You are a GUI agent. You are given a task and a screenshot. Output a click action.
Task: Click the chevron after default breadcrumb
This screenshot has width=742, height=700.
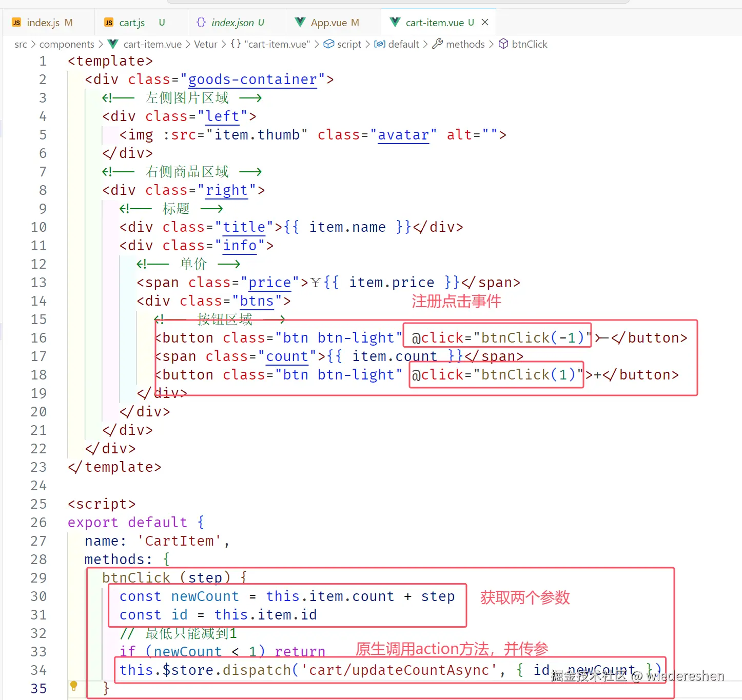click(425, 44)
